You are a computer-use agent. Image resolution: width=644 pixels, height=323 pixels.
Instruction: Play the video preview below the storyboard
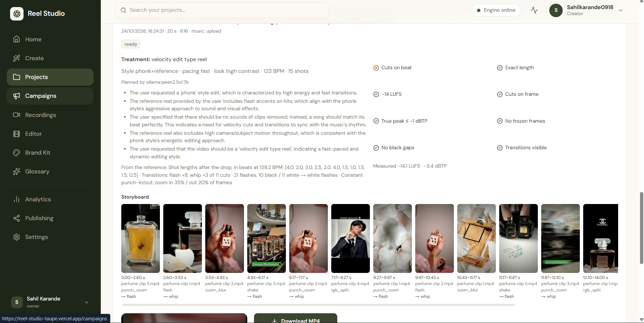(x=184, y=318)
